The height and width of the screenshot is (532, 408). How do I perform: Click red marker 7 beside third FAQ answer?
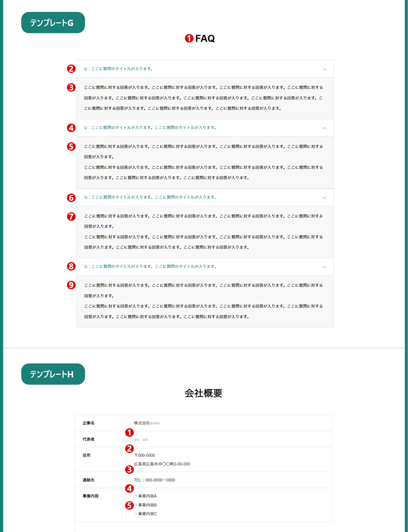click(71, 216)
